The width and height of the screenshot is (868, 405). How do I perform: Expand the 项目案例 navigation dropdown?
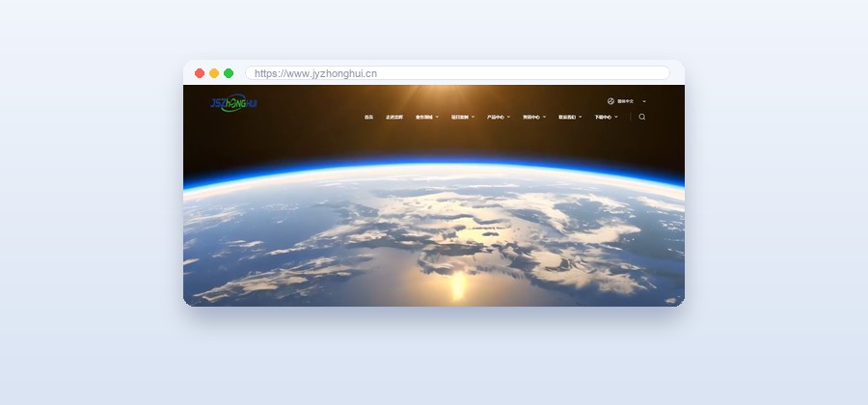[x=463, y=118]
